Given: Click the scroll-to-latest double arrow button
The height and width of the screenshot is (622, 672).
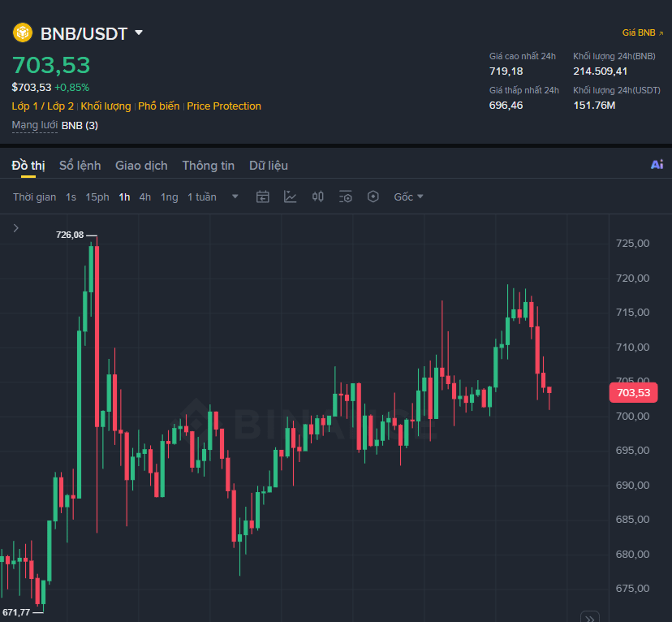Looking at the screenshot, I should pyautogui.click(x=590, y=618).
